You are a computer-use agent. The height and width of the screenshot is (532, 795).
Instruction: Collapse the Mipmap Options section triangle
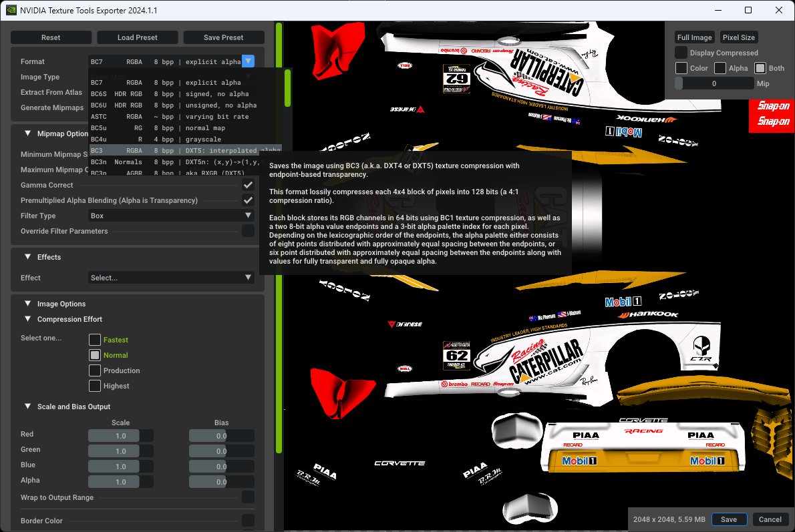pyautogui.click(x=28, y=134)
